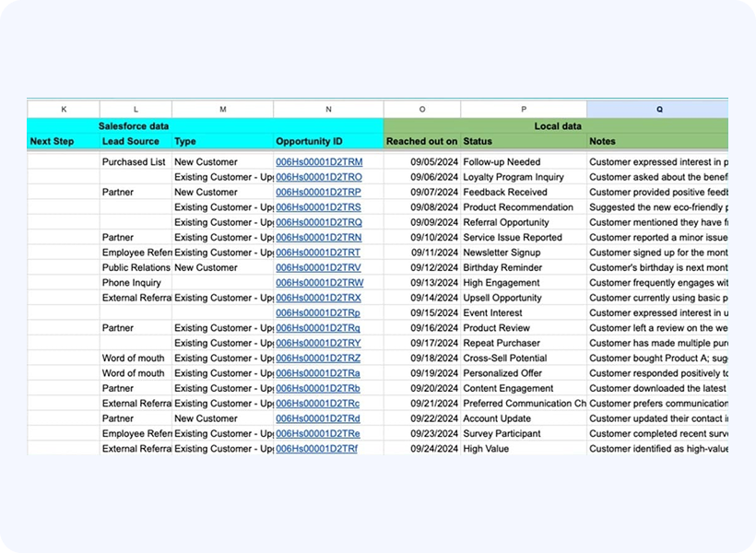Image resolution: width=756 pixels, height=553 pixels.
Task: Open opportunity link 006Hs00001D2TRM
Action: [x=319, y=162]
